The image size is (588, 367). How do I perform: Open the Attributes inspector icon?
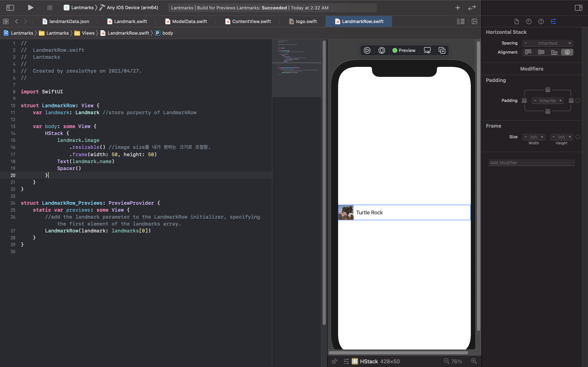click(553, 21)
